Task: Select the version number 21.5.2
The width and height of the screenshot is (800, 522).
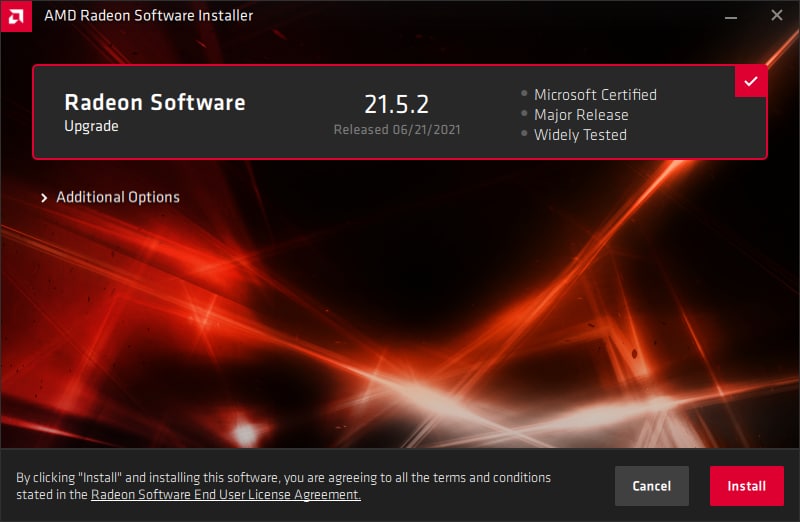Action: click(396, 104)
